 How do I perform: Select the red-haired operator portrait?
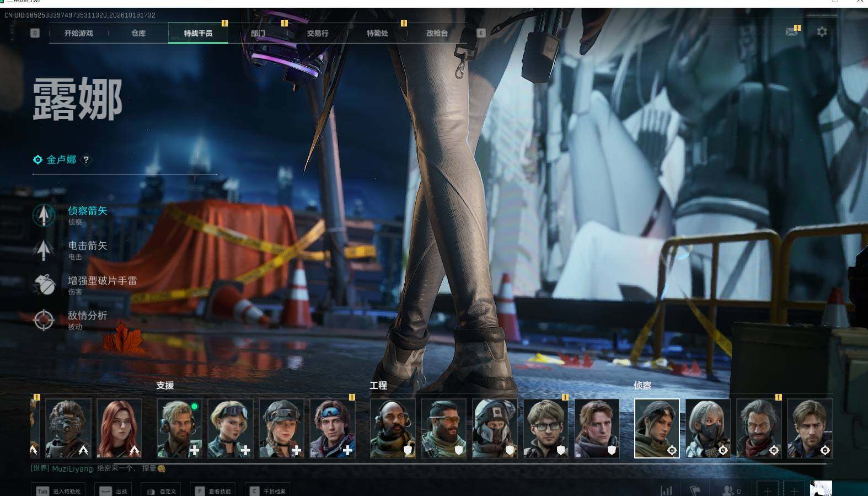119,428
